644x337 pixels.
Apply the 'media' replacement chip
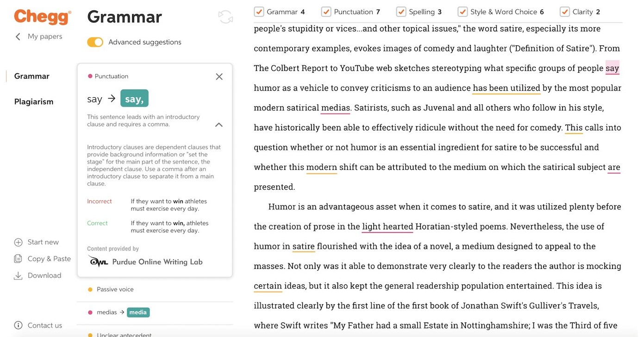click(x=138, y=312)
